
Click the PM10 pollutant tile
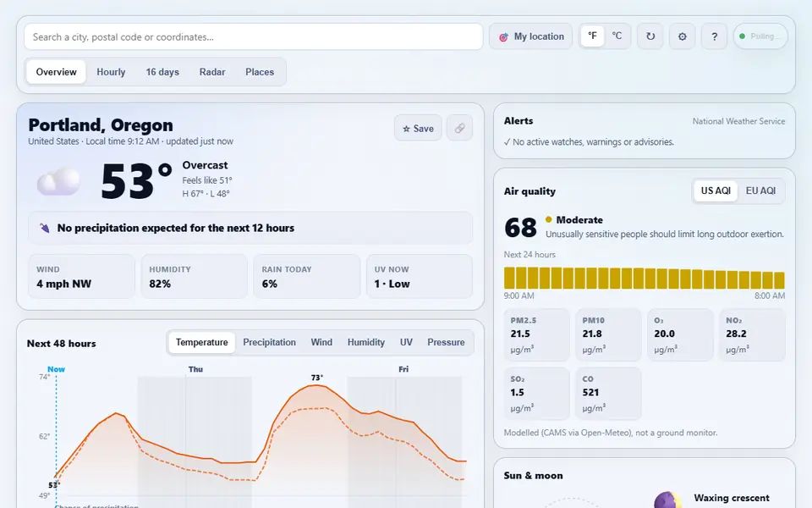608,335
